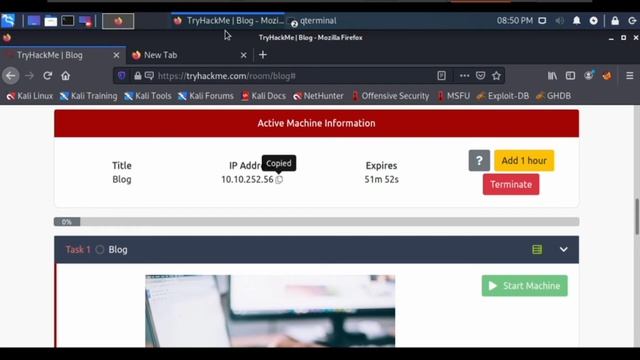The image size is (640, 360).
Task: Open the file manager taskbar icon
Action: tap(51, 21)
